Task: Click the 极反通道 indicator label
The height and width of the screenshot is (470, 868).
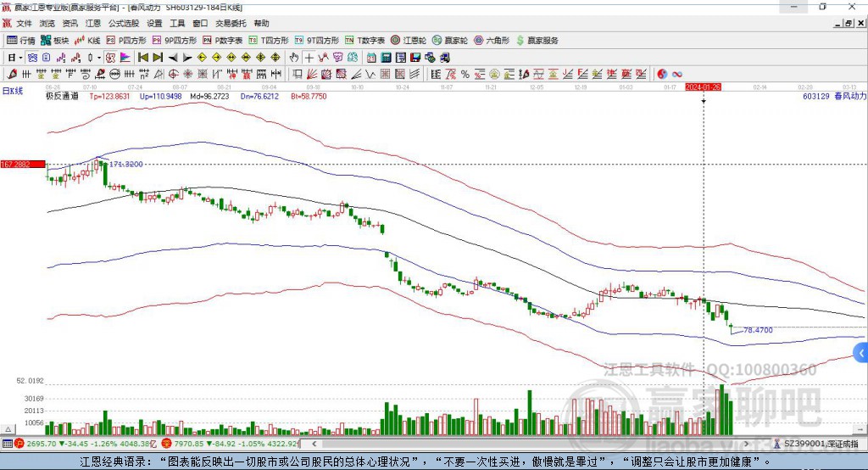Action: (x=62, y=96)
